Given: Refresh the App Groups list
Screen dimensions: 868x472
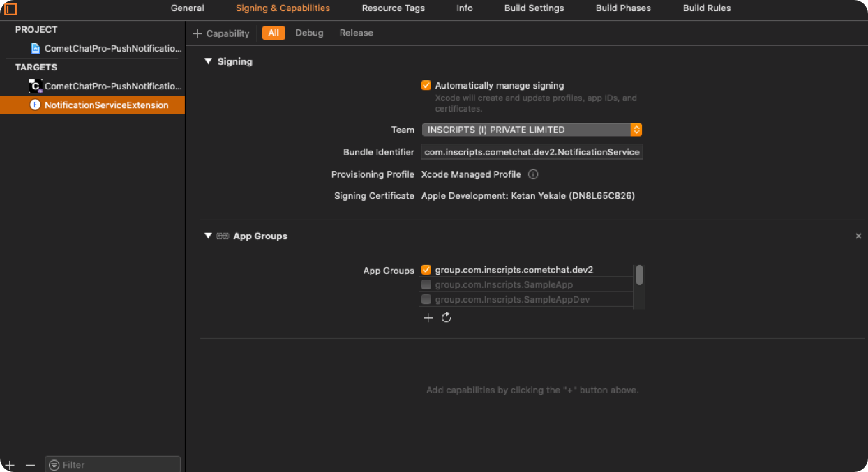Looking at the screenshot, I should (447, 318).
